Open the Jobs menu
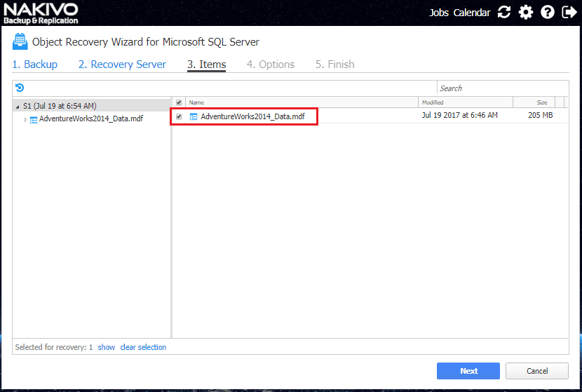The height and width of the screenshot is (392, 582). (439, 13)
